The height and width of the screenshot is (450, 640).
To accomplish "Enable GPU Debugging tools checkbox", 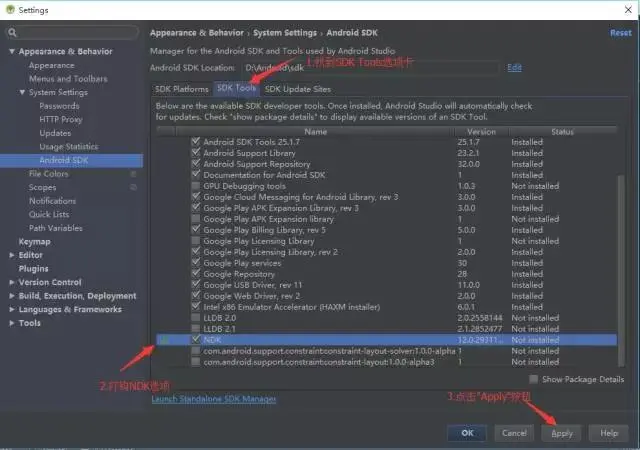I will point(196,186).
